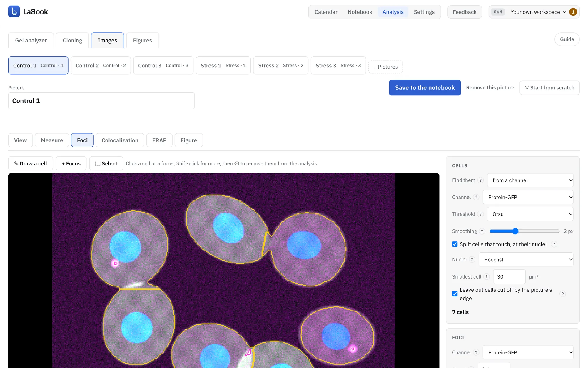Viewport: 588px width, 368px height.
Task: Click Start from scratch button
Action: (549, 88)
